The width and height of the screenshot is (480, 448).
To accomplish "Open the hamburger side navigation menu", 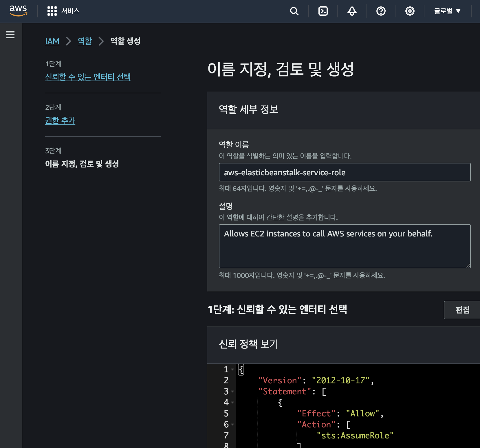I will [10, 35].
